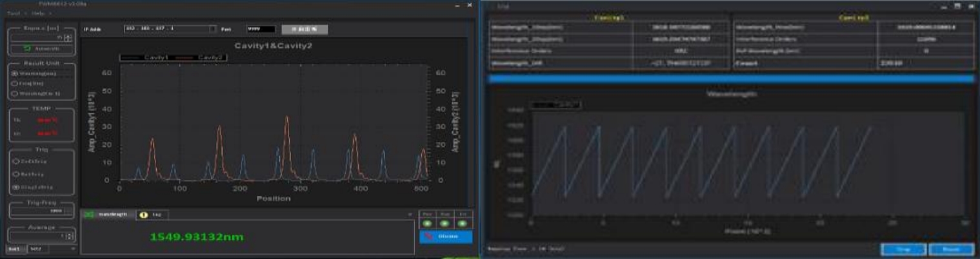Click the Average spinner arrows
980x259 pixels.
point(70,237)
